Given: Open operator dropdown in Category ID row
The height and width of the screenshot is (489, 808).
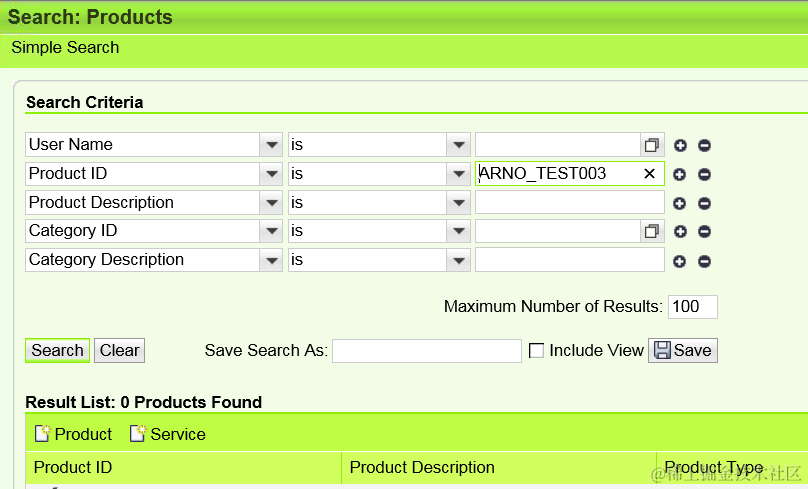Looking at the screenshot, I should click(x=459, y=231).
